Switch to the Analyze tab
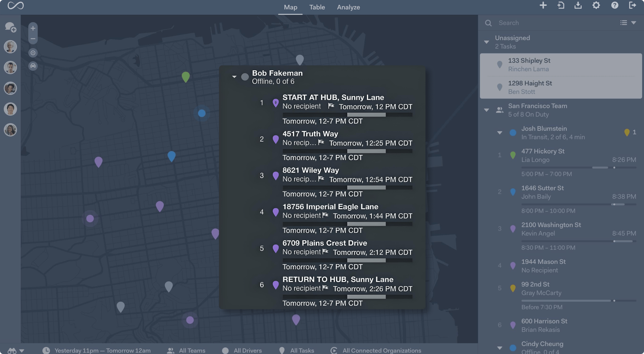 point(348,7)
